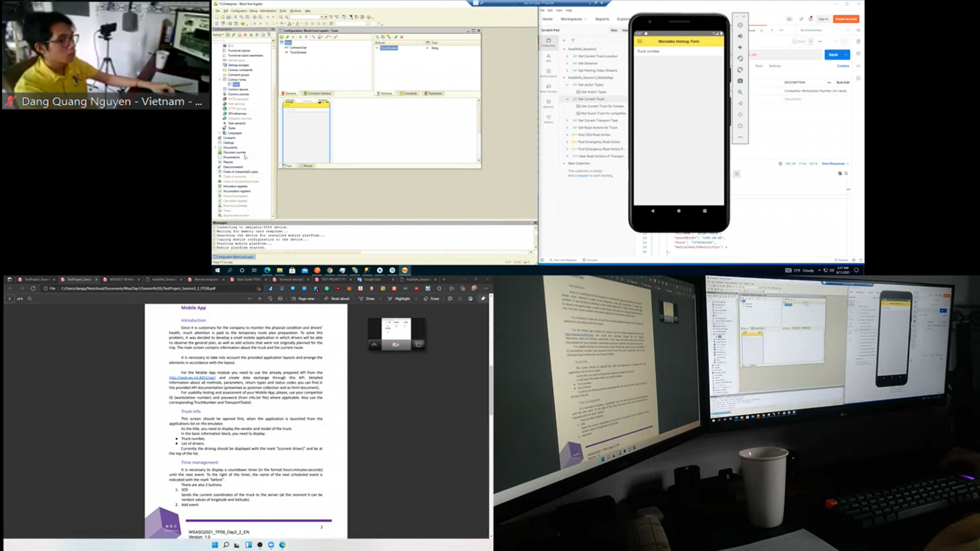Open Environments in the Postman sidebar
This screenshot has height=551, width=980.
(x=548, y=73)
